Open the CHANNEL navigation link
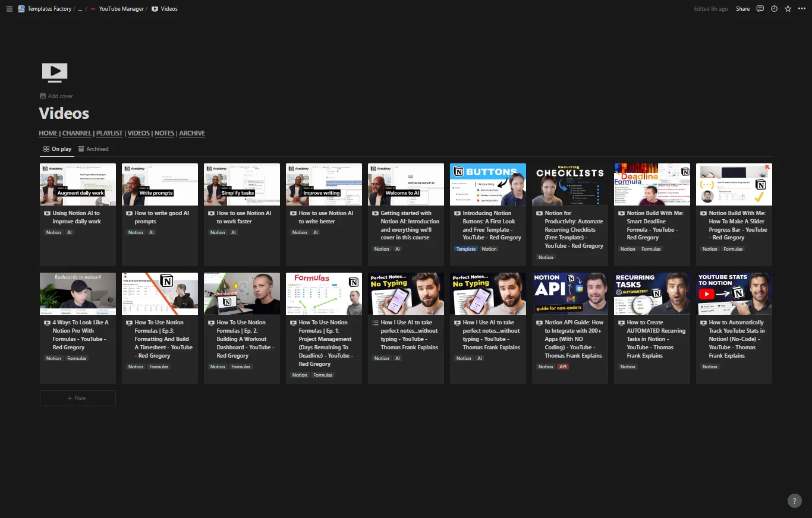812x518 pixels. coord(77,134)
